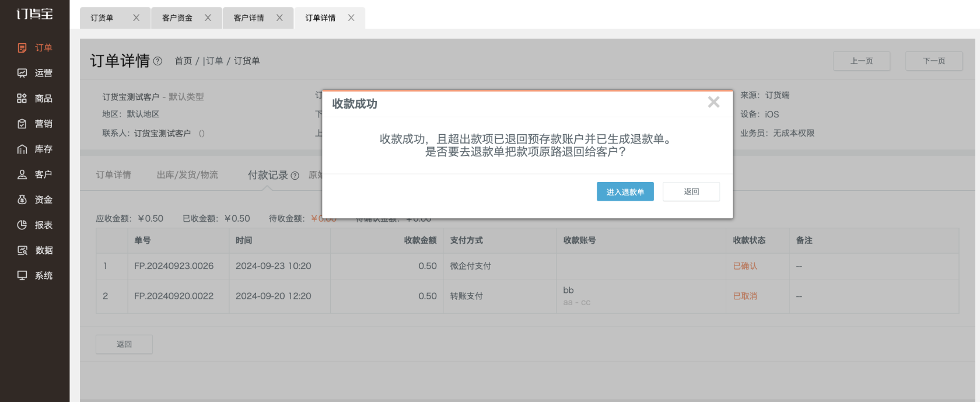The image size is (980, 402).
Task: Select the 客户 person icon
Action: (22, 174)
